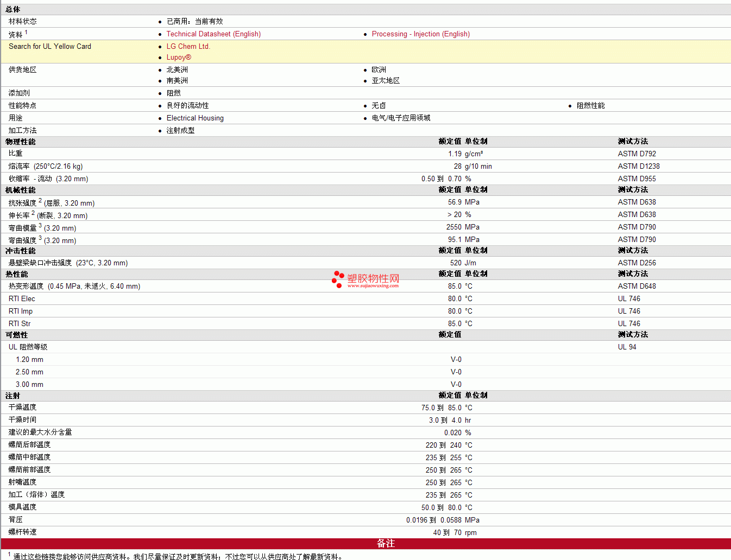Click the UL 94 test method cell
The width and height of the screenshot is (731, 560).
[x=627, y=347]
